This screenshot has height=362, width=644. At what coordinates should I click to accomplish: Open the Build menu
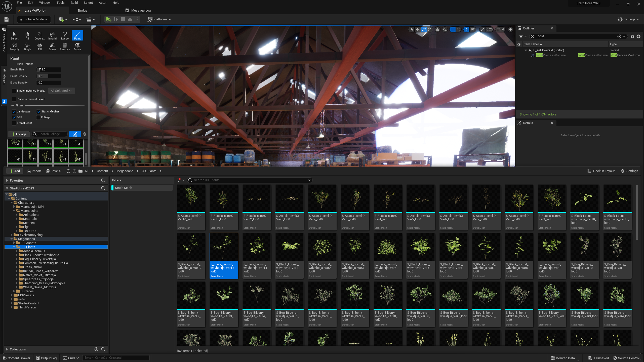(74, 3)
